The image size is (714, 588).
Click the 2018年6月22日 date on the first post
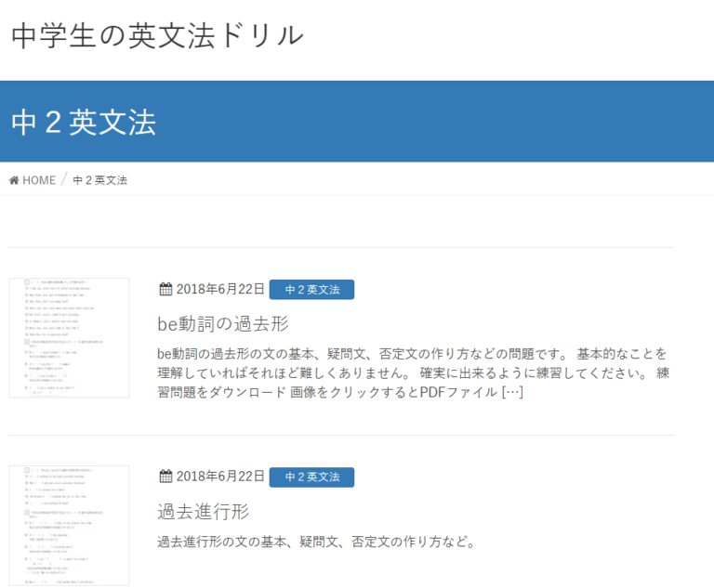[x=220, y=289]
